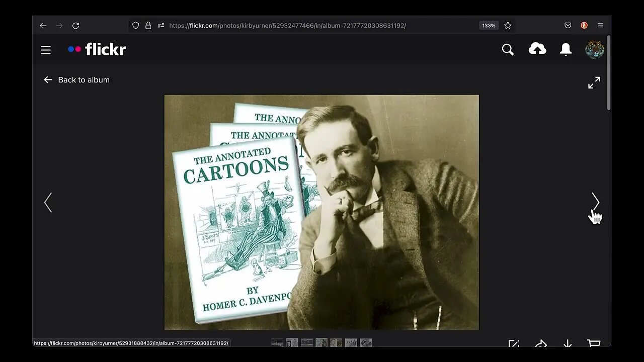Open Flickr search
This screenshot has width=644, height=362.
pyautogui.click(x=508, y=49)
